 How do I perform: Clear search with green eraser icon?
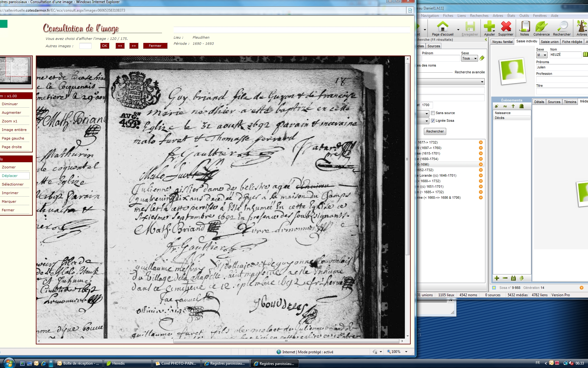pos(482,58)
